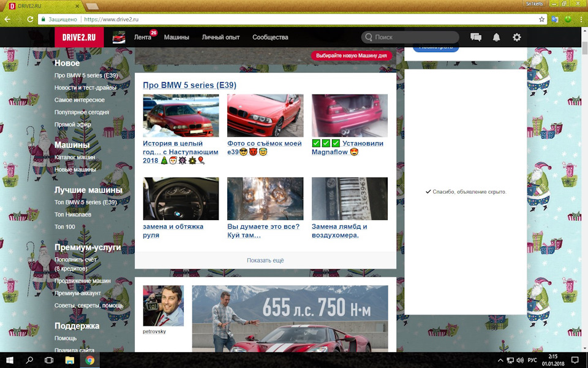Screen dimensions: 588x368
Task: Open Task View on taskbar
Action: [x=49, y=361]
